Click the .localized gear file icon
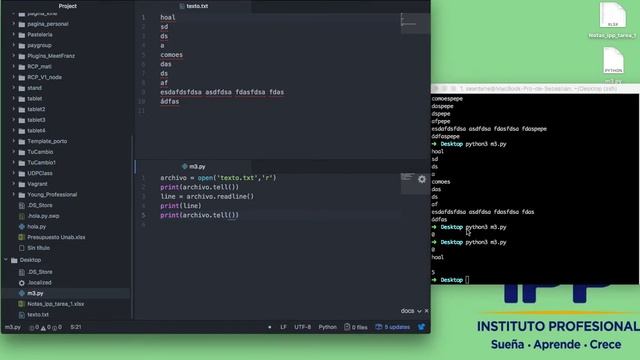This screenshot has height=360, width=640. pyautogui.click(x=22, y=282)
